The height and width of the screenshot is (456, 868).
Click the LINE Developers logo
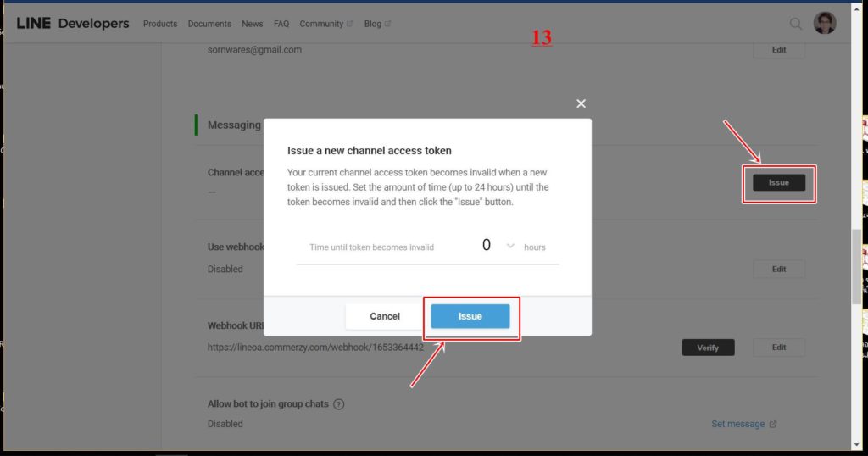click(x=73, y=24)
